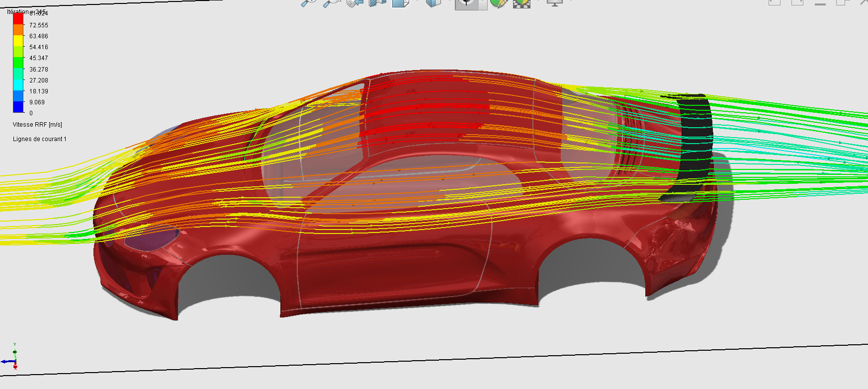
Task: Select the legend value 72.555
Action: coord(39,25)
